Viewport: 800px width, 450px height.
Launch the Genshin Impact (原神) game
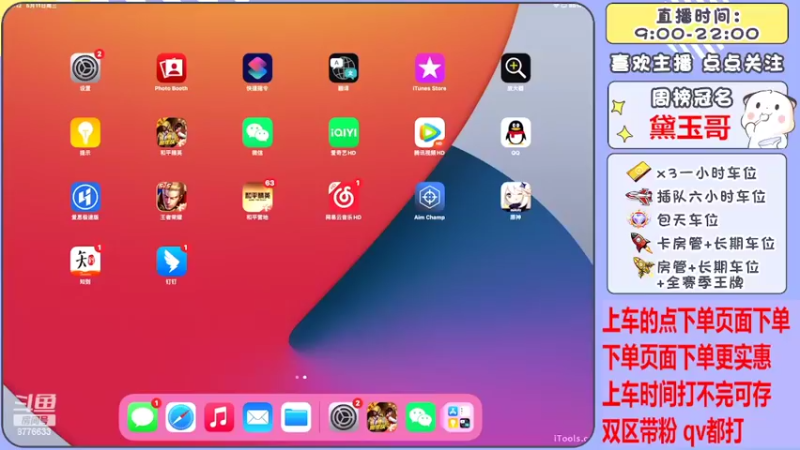pos(515,197)
